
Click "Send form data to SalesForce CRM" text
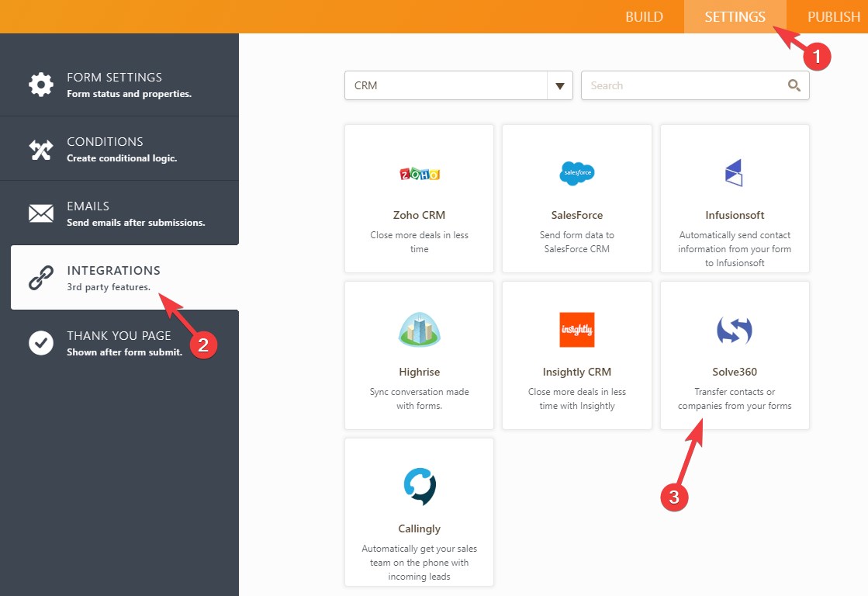click(x=577, y=242)
